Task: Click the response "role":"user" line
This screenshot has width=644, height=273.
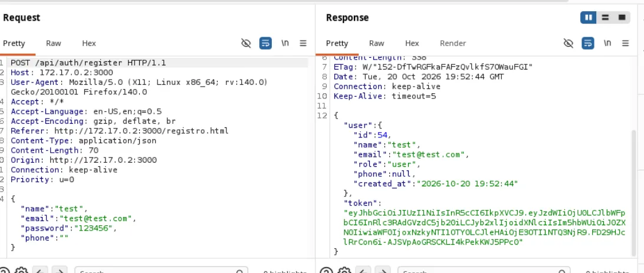Action: [x=387, y=164]
